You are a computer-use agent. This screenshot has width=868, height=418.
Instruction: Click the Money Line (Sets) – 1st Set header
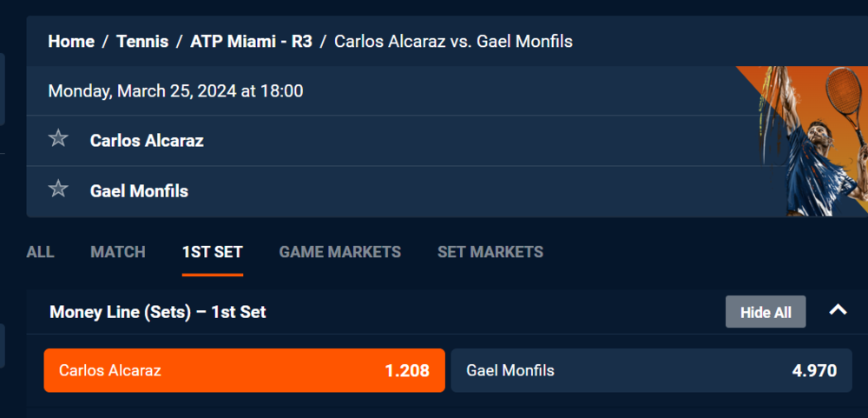coord(158,311)
